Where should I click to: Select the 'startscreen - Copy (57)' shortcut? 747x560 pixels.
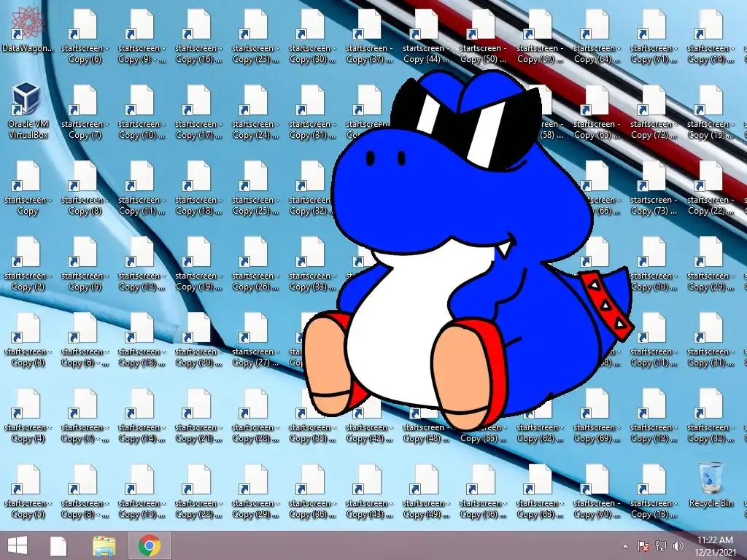[540, 38]
